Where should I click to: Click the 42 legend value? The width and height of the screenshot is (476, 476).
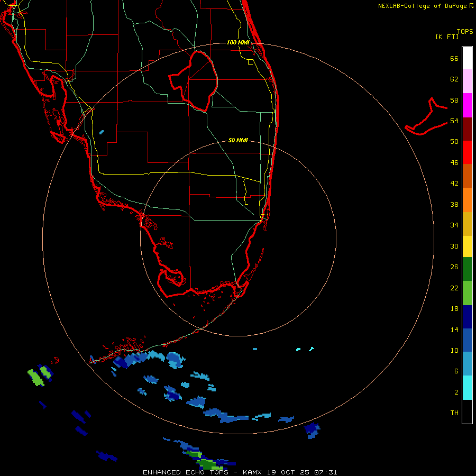tap(454, 184)
